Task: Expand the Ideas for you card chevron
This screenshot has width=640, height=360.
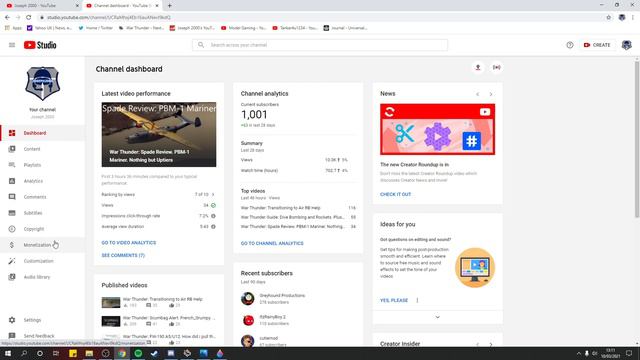Action: pos(438,317)
